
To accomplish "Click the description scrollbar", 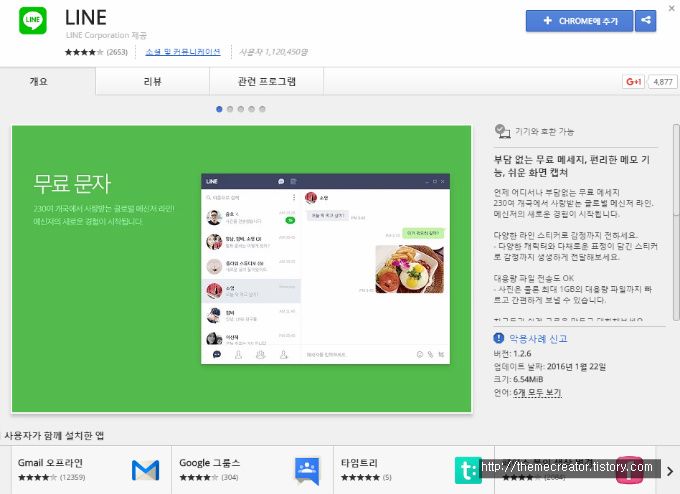I will (x=676, y=222).
